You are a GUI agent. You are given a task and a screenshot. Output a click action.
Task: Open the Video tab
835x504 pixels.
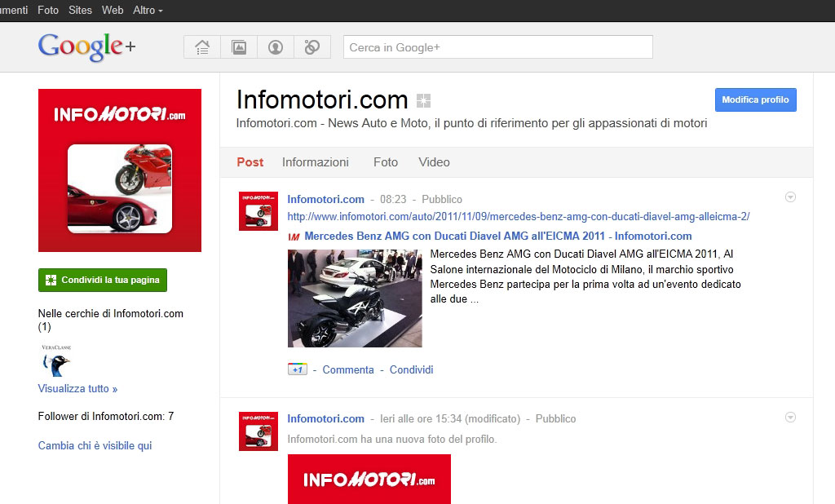434,162
